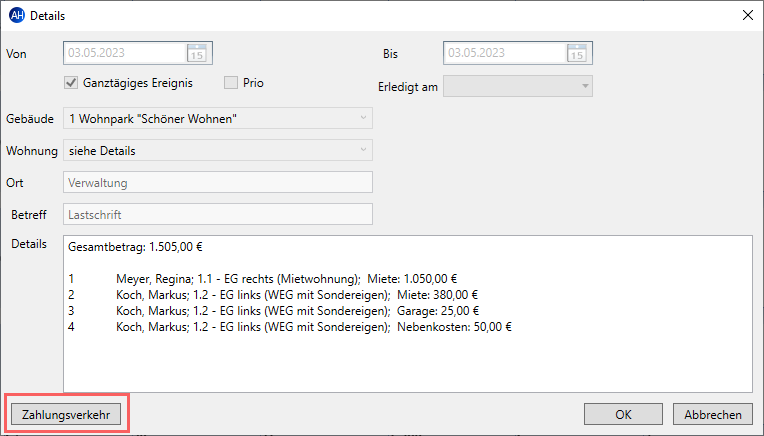Click the AH application logo icon
The image size is (764, 436).
click(x=17, y=16)
